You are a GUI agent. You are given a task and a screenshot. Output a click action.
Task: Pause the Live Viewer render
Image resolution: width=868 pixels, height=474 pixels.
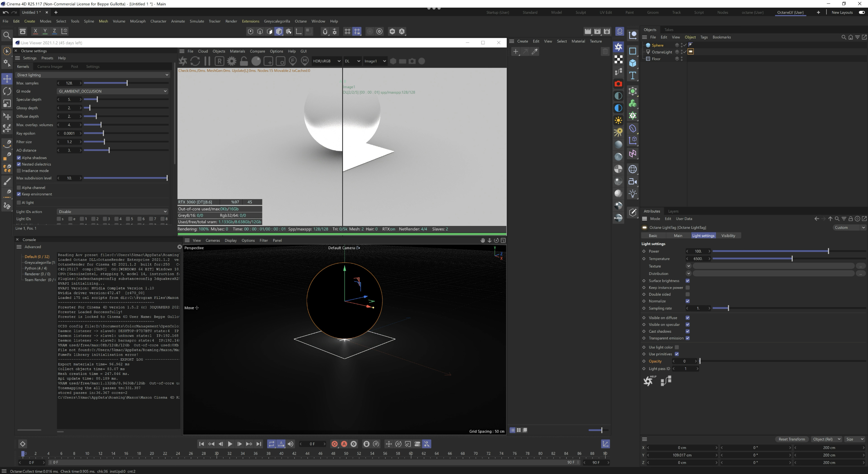207,61
